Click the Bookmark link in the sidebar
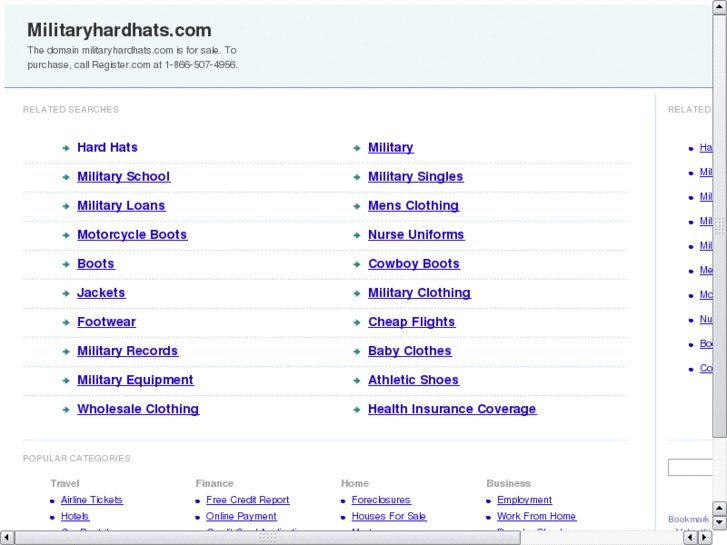 689,519
